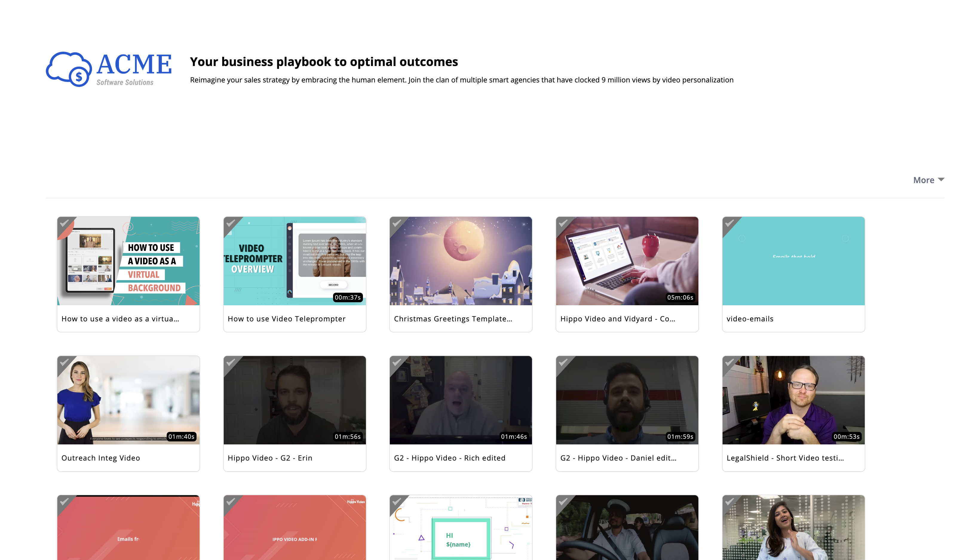Image resolution: width=966 pixels, height=560 pixels.
Task: Toggle checkmark on Hippo Video Add-in card
Action: (x=230, y=501)
